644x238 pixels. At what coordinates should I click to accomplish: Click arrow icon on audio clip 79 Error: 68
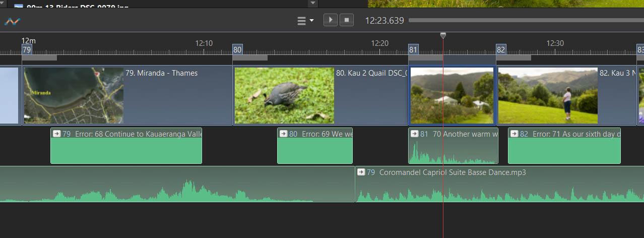56,134
